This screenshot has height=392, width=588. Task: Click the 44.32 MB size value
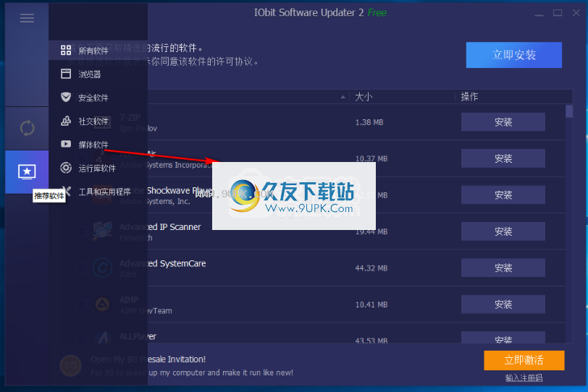tap(371, 268)
